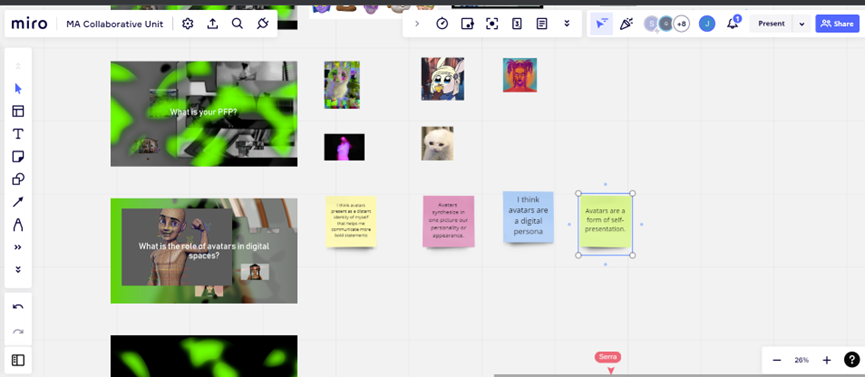Pick the connection line arrow tool
This screenshot has width=865, height=377.
(x=18, y=202)
